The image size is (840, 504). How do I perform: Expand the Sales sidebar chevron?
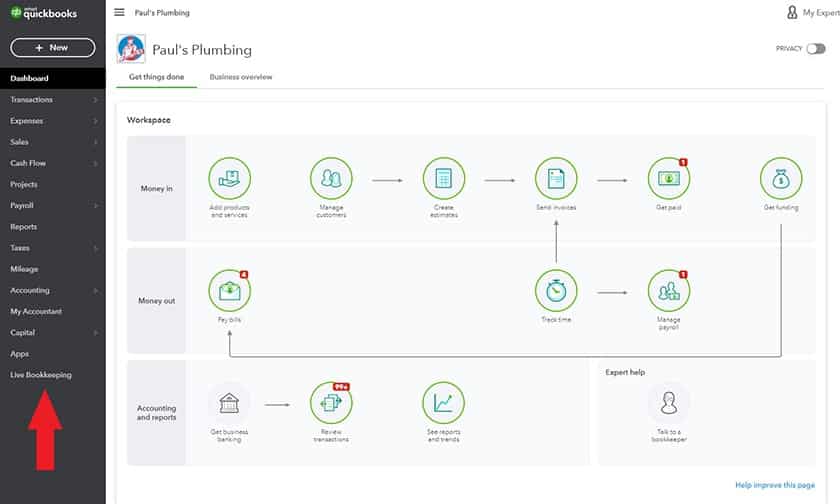95,142
